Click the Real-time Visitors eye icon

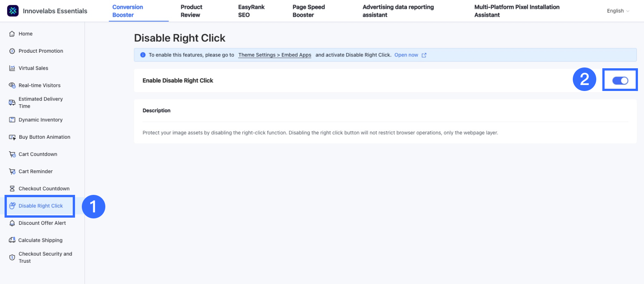12,85
